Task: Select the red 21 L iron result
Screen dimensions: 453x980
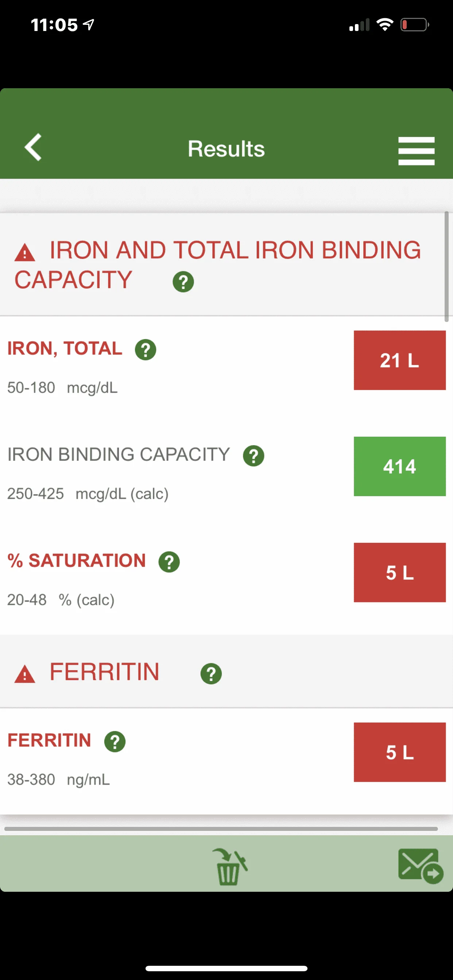Action: coord(400,360)
